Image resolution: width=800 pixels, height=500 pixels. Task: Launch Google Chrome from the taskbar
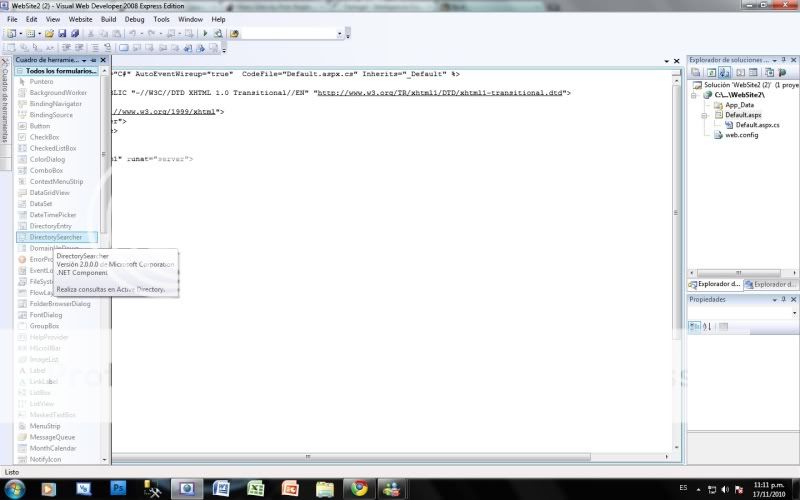click(x=358, y=488)
